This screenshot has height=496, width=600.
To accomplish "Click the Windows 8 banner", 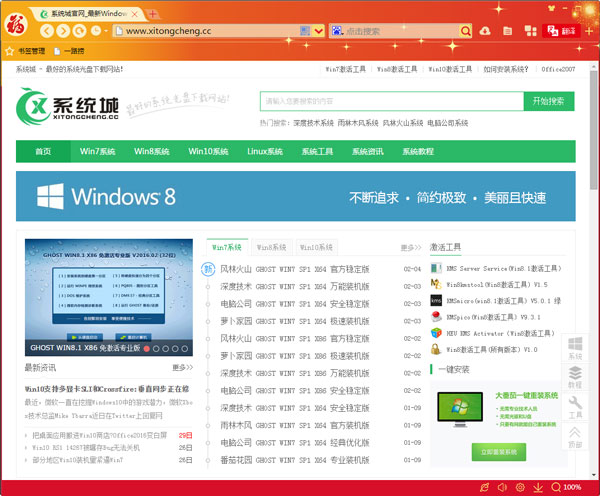I will click(295, 196).
